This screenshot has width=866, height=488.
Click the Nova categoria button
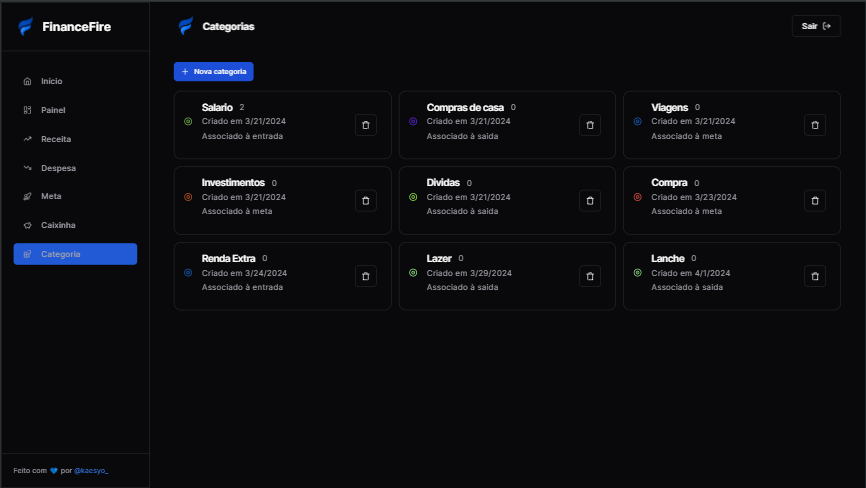pos(213,72)
